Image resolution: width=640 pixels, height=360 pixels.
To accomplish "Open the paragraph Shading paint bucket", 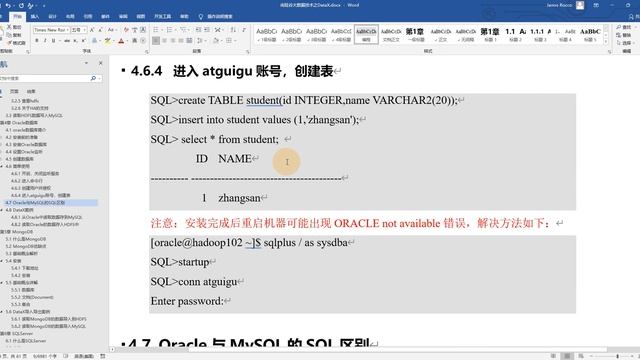I will point(216,41).
